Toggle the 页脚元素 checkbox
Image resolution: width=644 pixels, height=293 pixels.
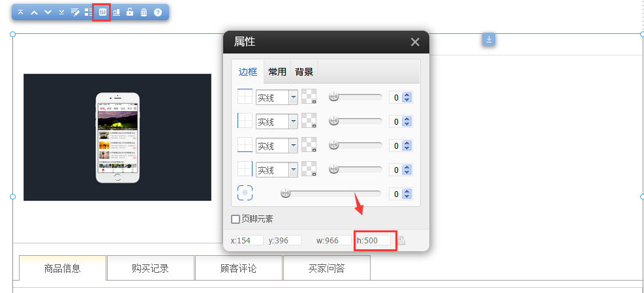(236, 219)
